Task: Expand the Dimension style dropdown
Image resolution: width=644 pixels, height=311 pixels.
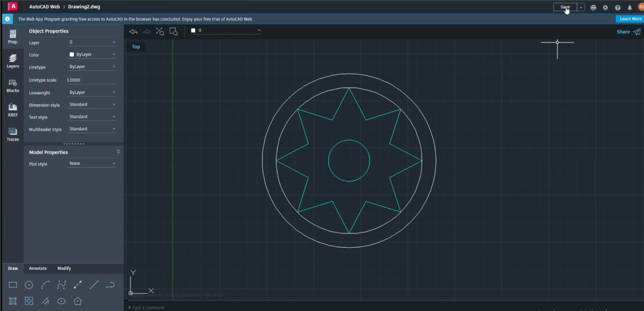Action: [92, 105]
